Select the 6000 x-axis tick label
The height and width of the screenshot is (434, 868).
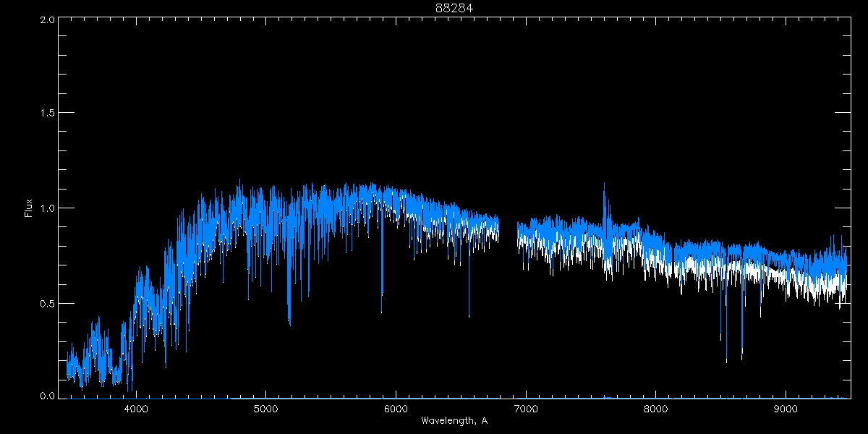point(396,409)
